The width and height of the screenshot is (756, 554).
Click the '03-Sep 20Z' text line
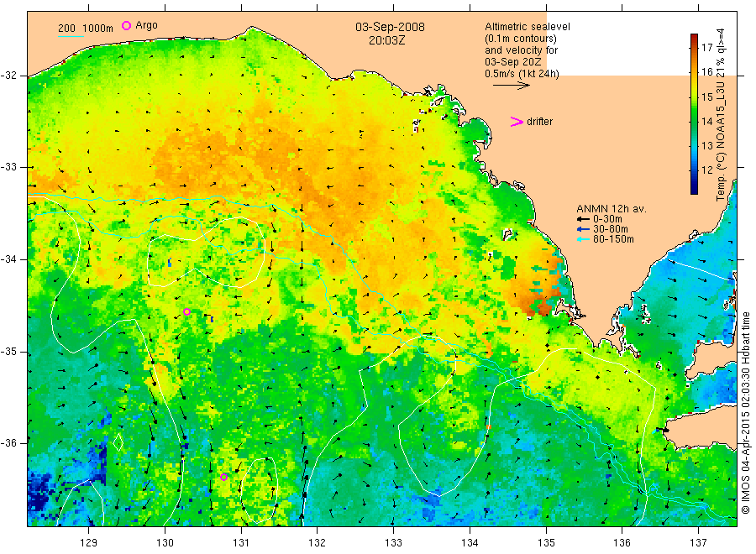(512, 62)
